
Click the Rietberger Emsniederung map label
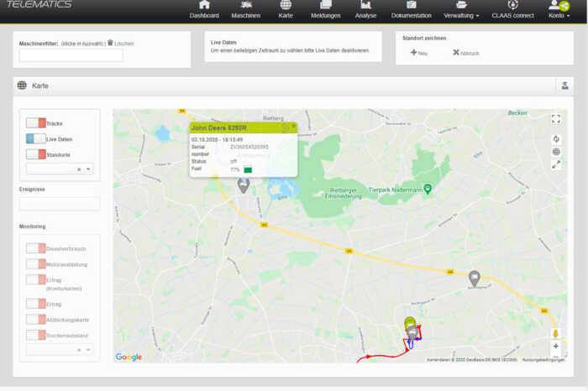pyautogui.click(x=344, y=193)
